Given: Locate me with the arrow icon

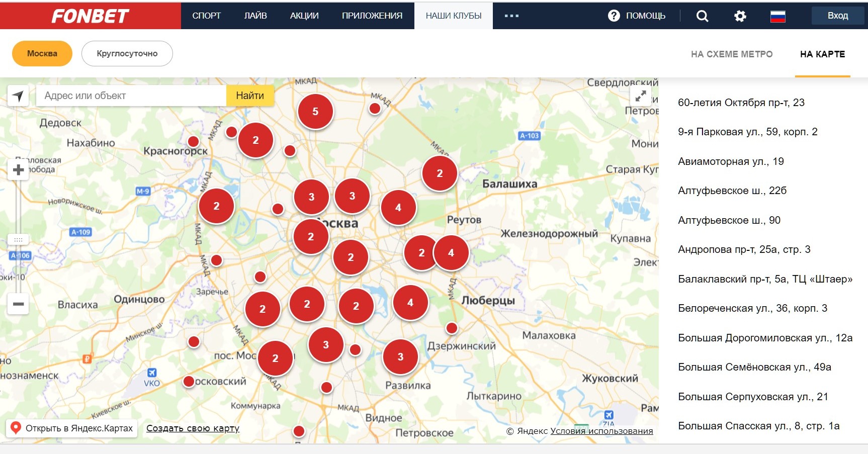Looking at the screenshot, I should [x=18, y=96].
